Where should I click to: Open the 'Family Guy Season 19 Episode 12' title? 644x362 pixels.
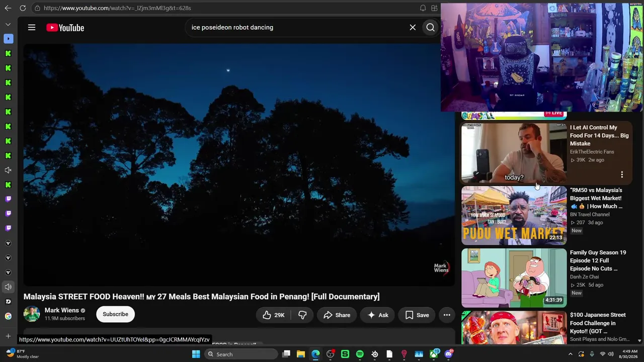point(598,260)
